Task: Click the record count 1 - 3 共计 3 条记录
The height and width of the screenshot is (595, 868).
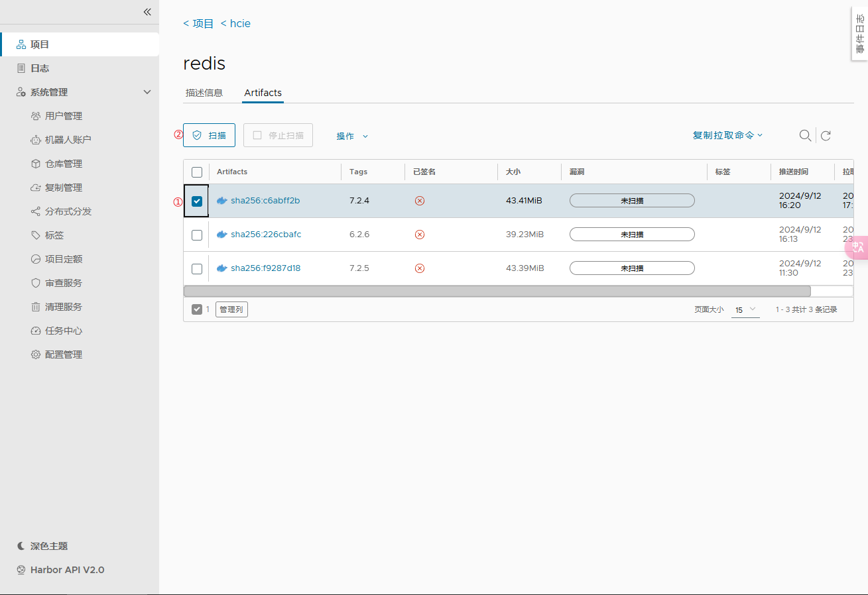Action: point(806,309)
